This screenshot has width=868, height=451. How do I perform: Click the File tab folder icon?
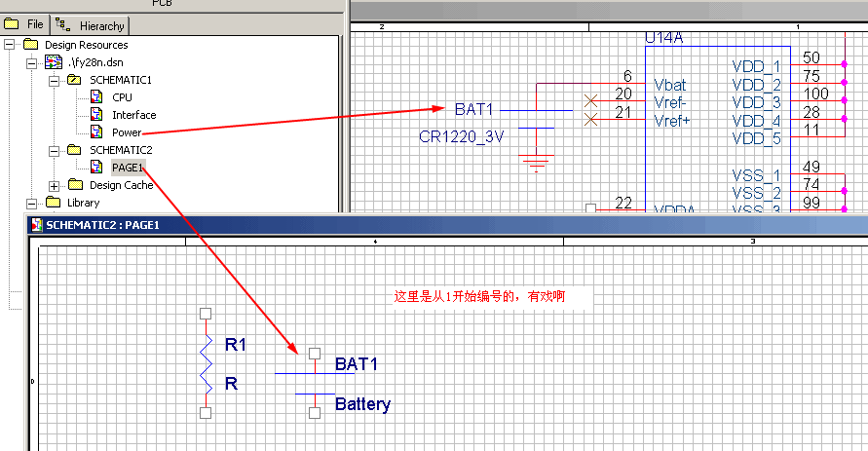click(x=12, y=23)
